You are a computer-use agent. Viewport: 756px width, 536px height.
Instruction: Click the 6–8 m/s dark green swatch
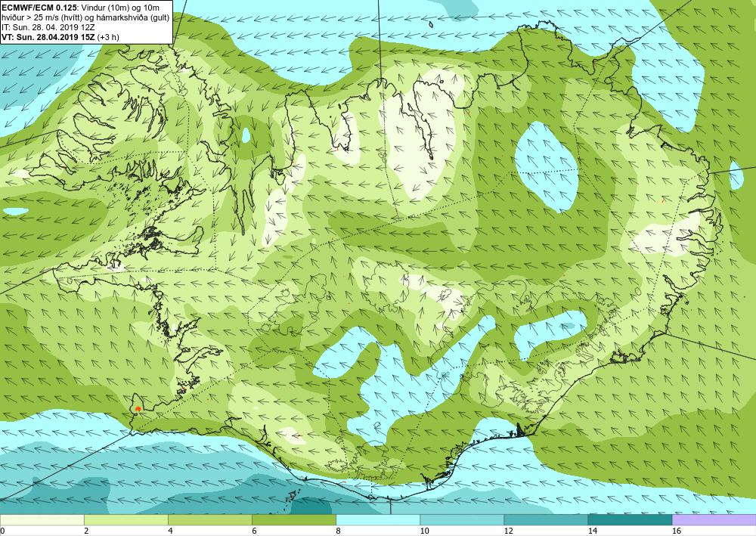(x=293, y=519)
